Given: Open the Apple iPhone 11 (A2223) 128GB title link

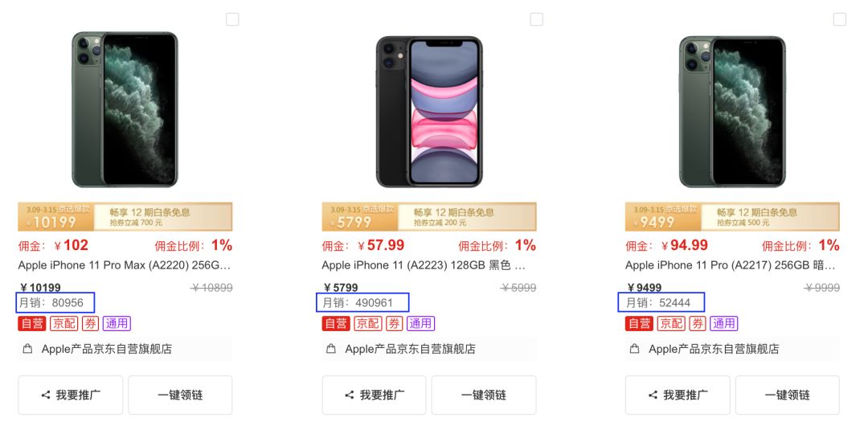Looking at the screenshot, I should (424, 265).
